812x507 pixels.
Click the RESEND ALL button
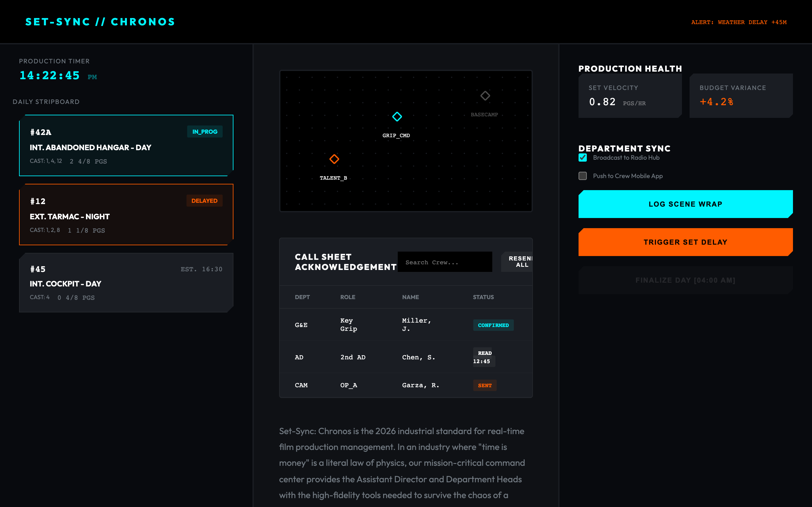[x=518, y=261]
